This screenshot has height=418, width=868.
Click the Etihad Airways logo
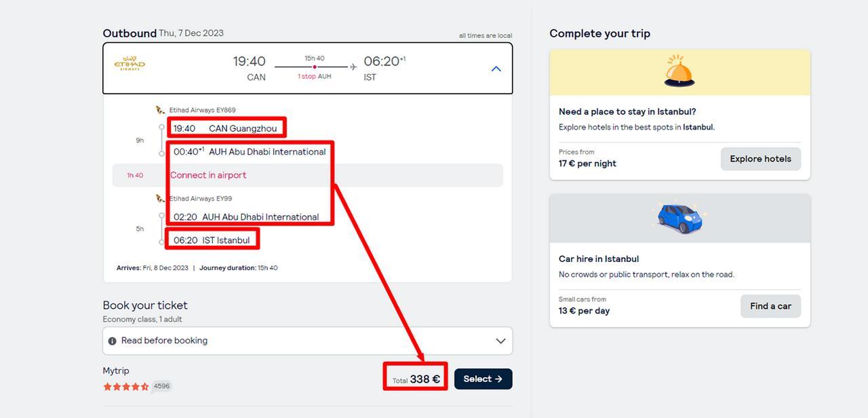[130, 64]
